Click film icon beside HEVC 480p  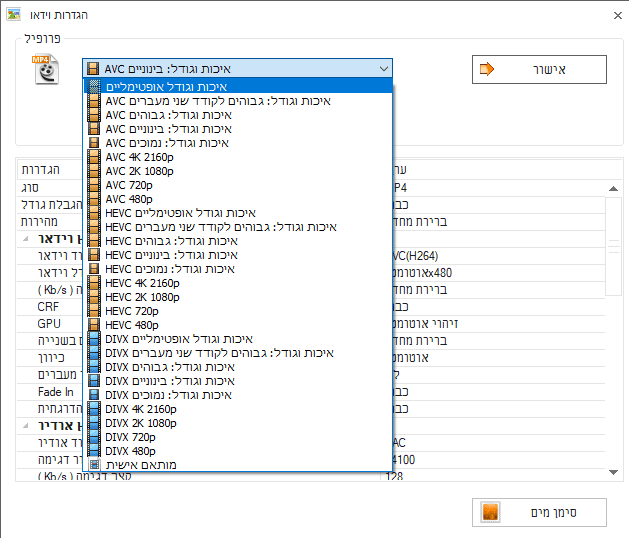point(94,325)
